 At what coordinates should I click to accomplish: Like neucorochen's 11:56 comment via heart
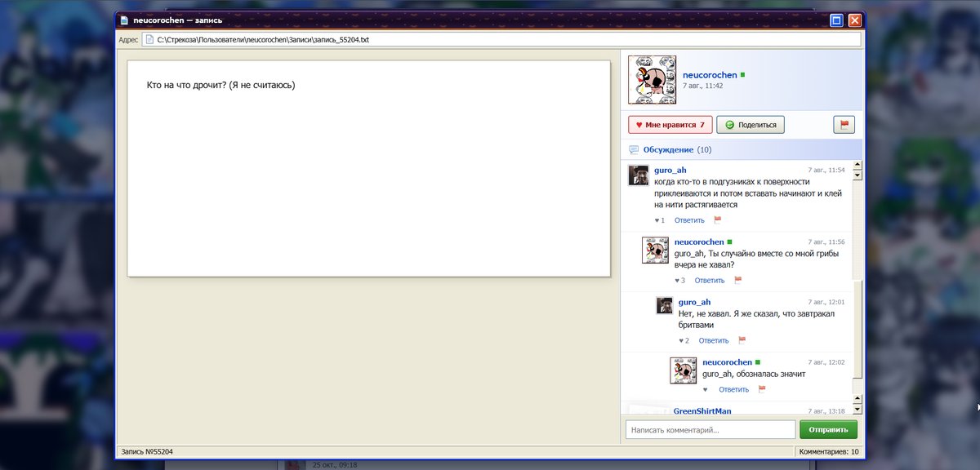click(679, 281)
